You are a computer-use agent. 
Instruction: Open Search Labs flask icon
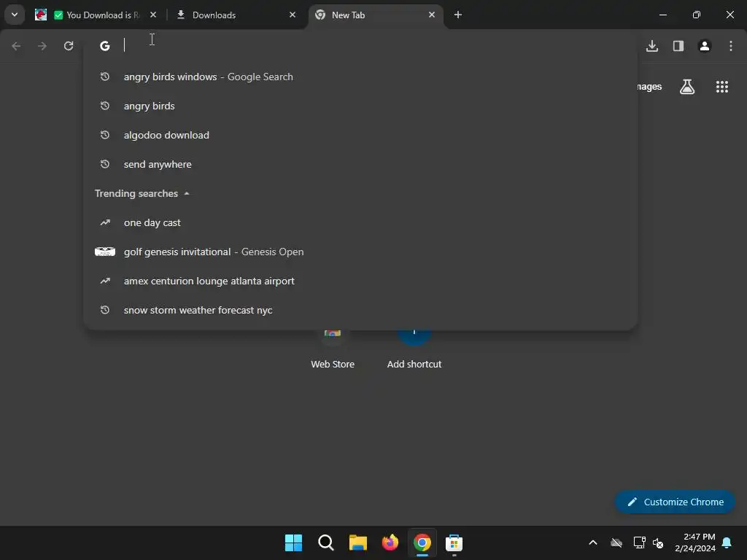[687, 87]
